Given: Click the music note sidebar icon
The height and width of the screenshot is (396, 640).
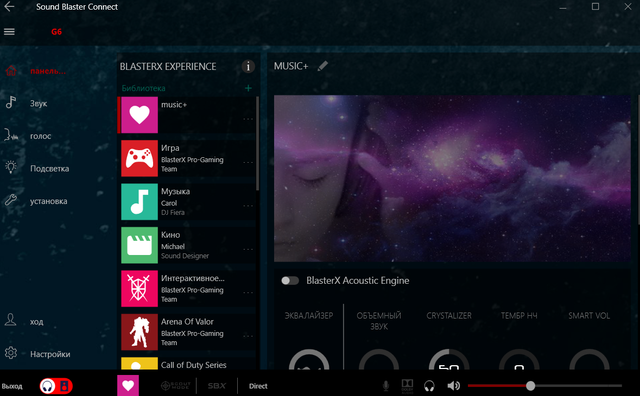Looking at the screenshot, I should pos(11,102).
